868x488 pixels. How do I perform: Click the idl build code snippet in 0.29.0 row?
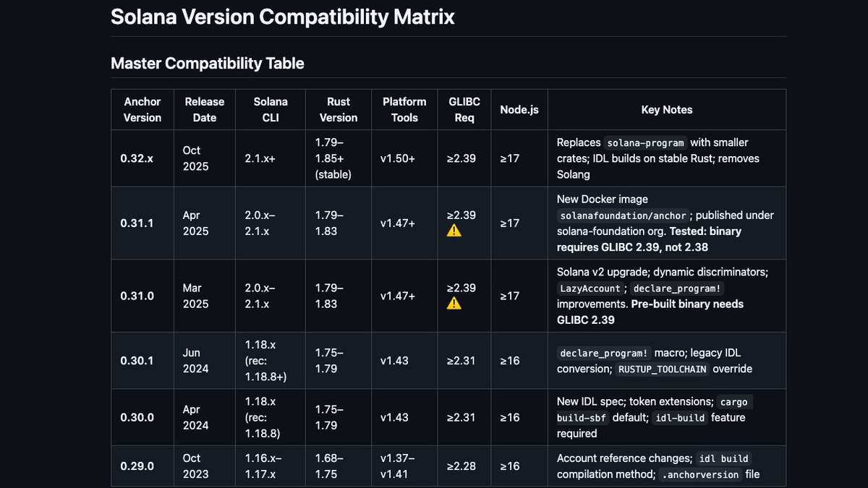tap(723, 458)
